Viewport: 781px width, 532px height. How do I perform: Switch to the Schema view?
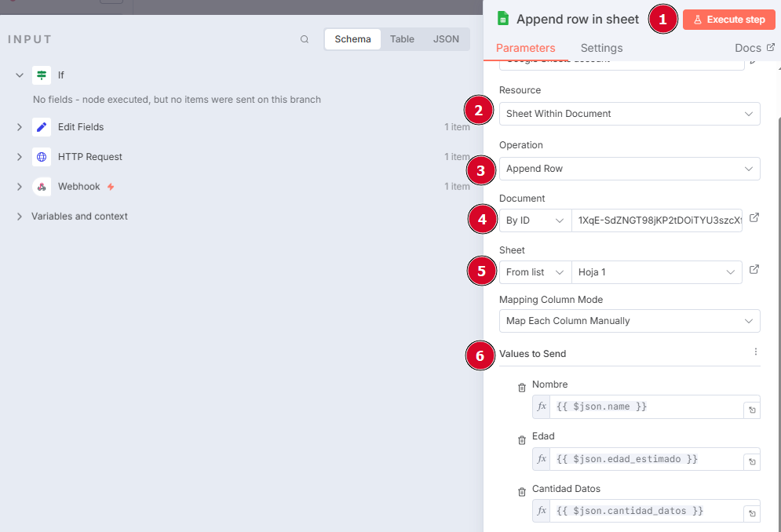[x=352, y=39]
